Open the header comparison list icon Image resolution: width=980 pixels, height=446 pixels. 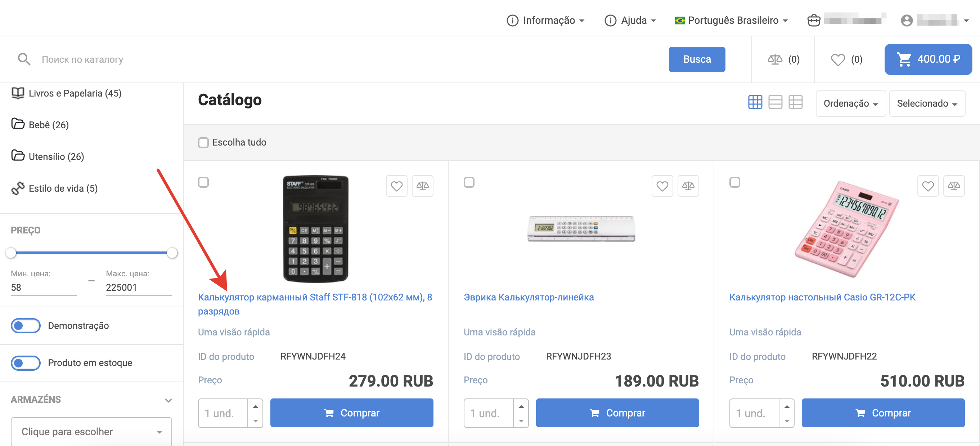click(774, 59)
